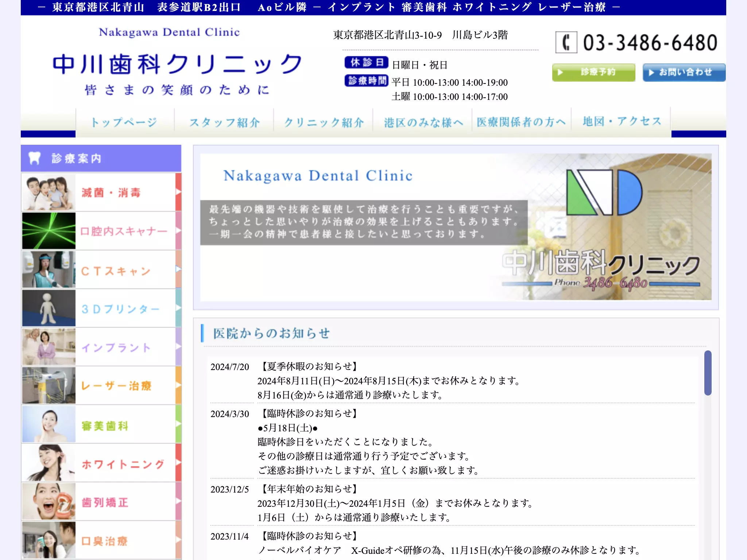The height and width of the screenshot is (560, 747).
Task: Click the 【年末年始のお知らせ】 news heading
Action: [x=309, y=489]
